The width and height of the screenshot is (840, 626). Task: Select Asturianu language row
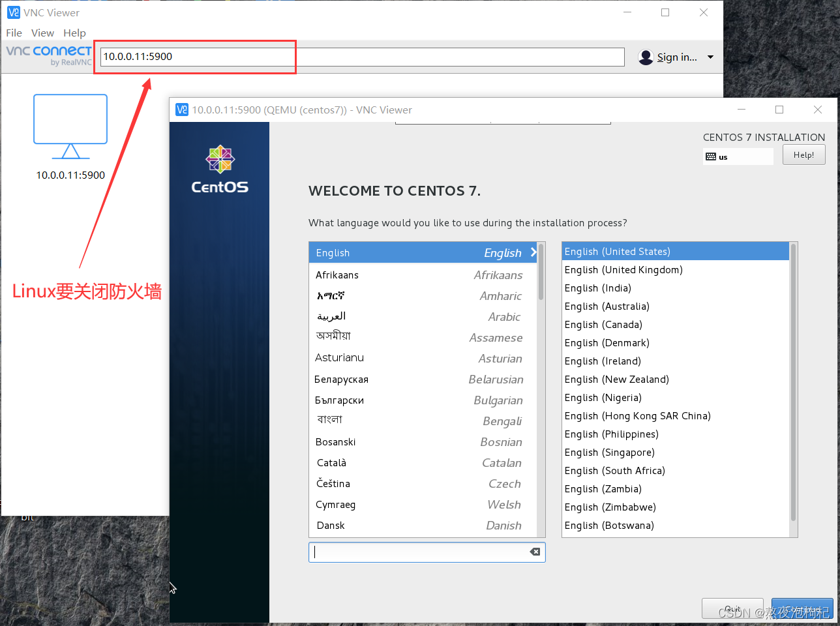pyautogui.click(x=423, y=359)
